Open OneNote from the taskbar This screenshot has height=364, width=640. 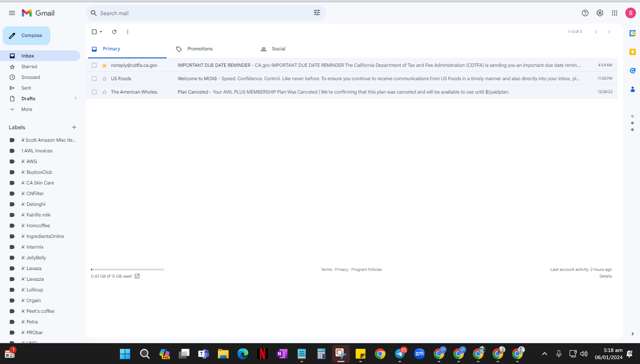(282, 354)
